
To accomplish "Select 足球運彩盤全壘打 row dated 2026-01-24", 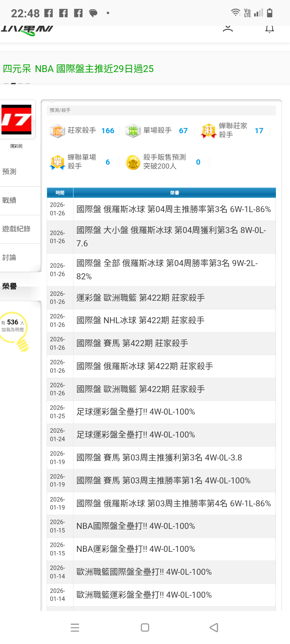I will pyautogui.click(x=161, y=435).
